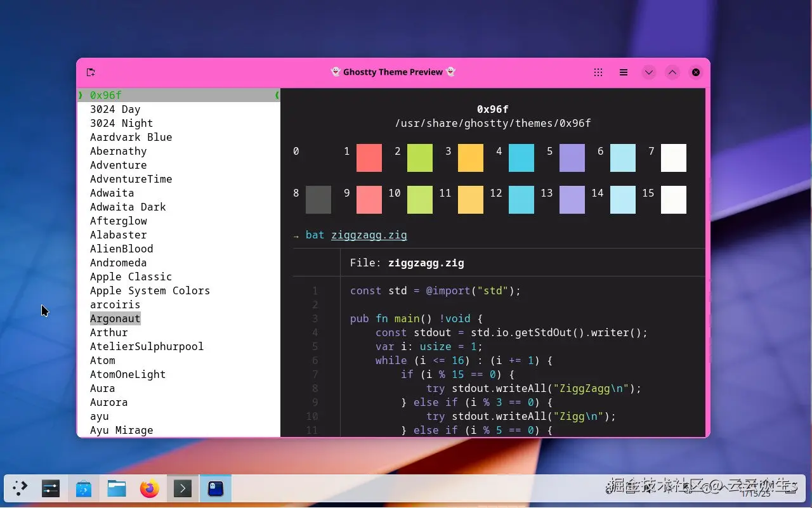
Task: Click the const std @import code line
Action: [436, 290]
